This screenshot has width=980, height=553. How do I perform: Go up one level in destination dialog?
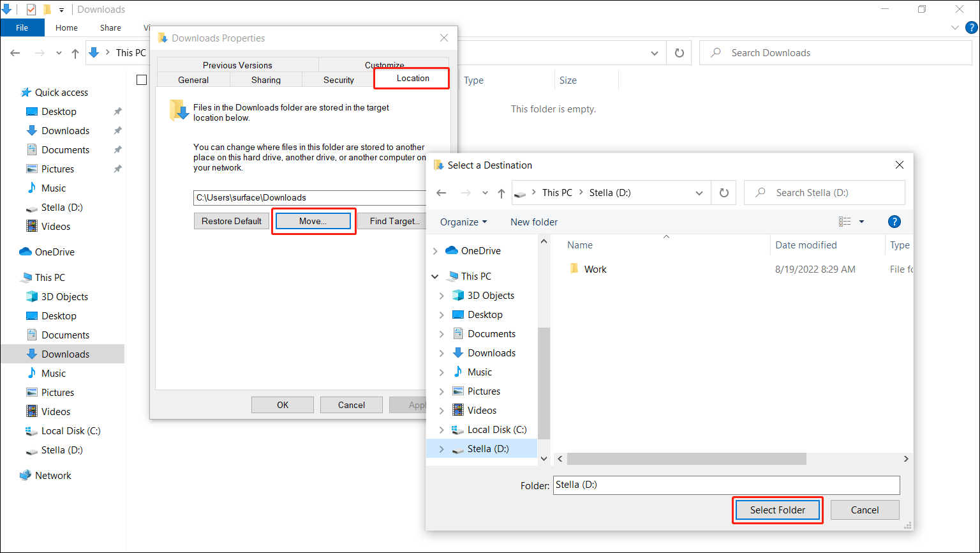tap(501, 193)
